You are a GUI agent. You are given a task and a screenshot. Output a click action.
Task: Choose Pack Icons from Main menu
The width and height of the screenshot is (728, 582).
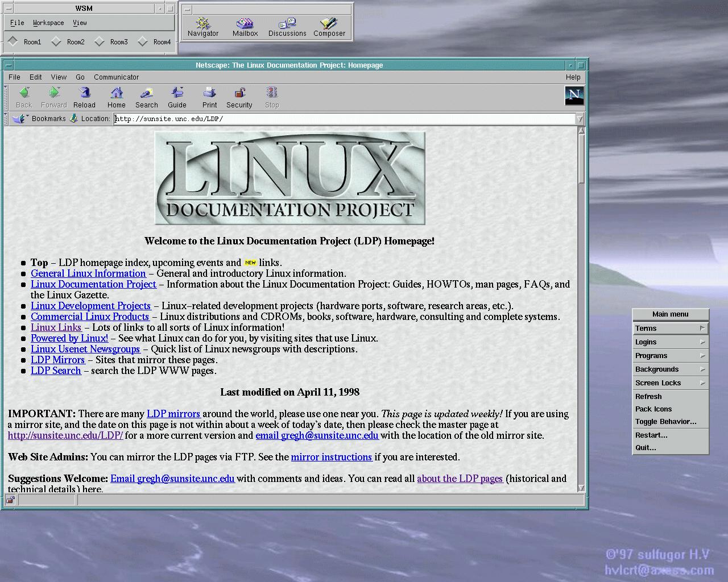coord(671,409)
